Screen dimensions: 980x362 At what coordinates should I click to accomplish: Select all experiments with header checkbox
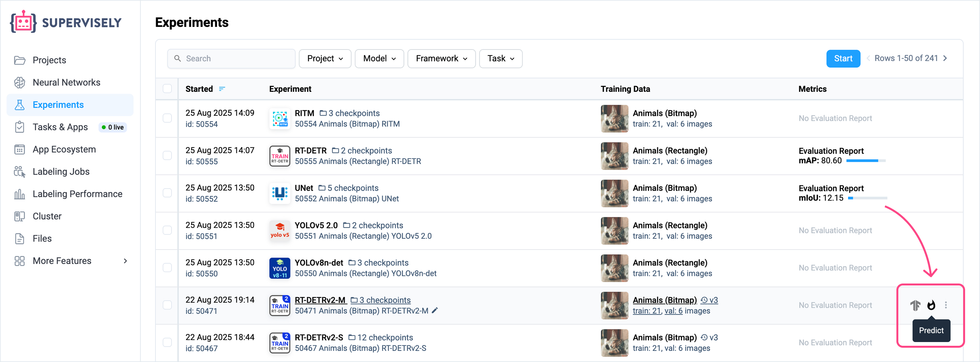coord(168,89)
